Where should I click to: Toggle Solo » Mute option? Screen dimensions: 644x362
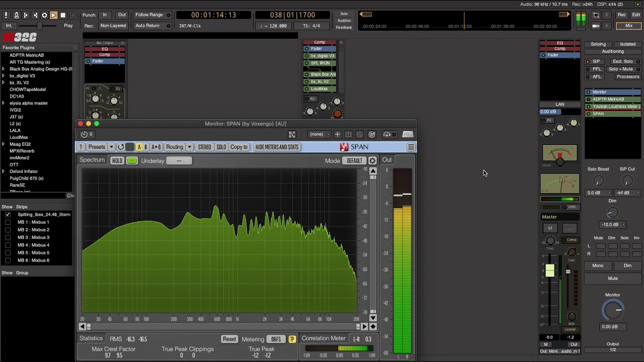pos(623,69)
